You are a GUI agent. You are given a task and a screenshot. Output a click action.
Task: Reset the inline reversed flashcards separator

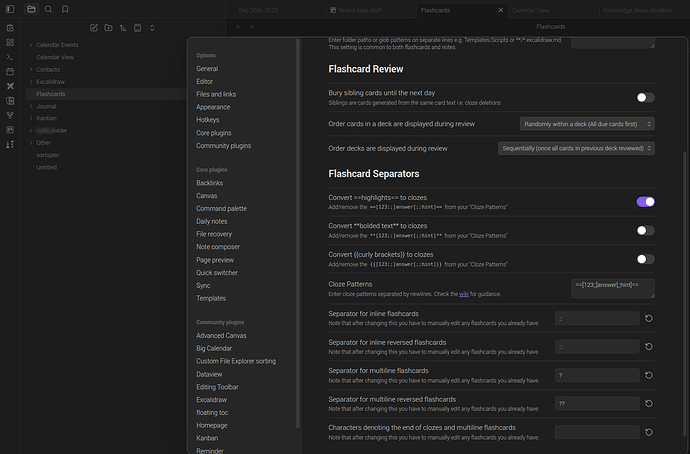(649, 347)
